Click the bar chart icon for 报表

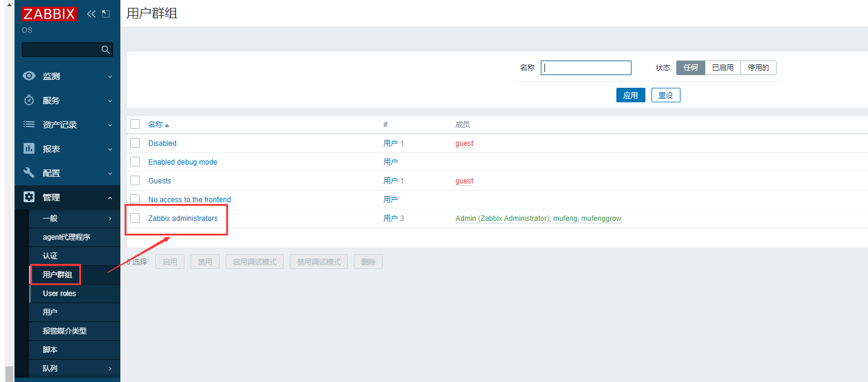(29, 148)
